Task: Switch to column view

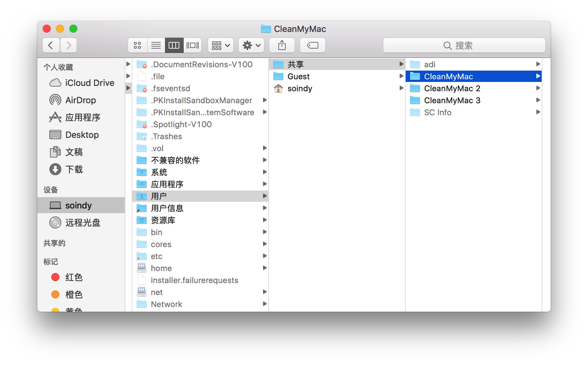Action: tap(174, 45)
